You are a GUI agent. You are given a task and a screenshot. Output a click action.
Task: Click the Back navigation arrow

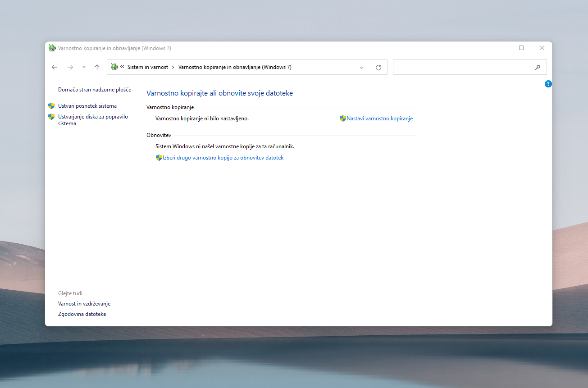coord(55,67)
